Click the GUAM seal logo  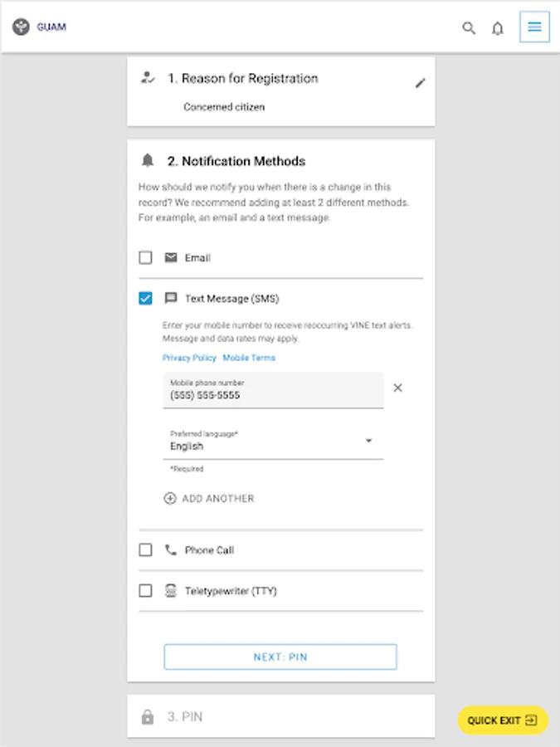click(x=21, y=27)
